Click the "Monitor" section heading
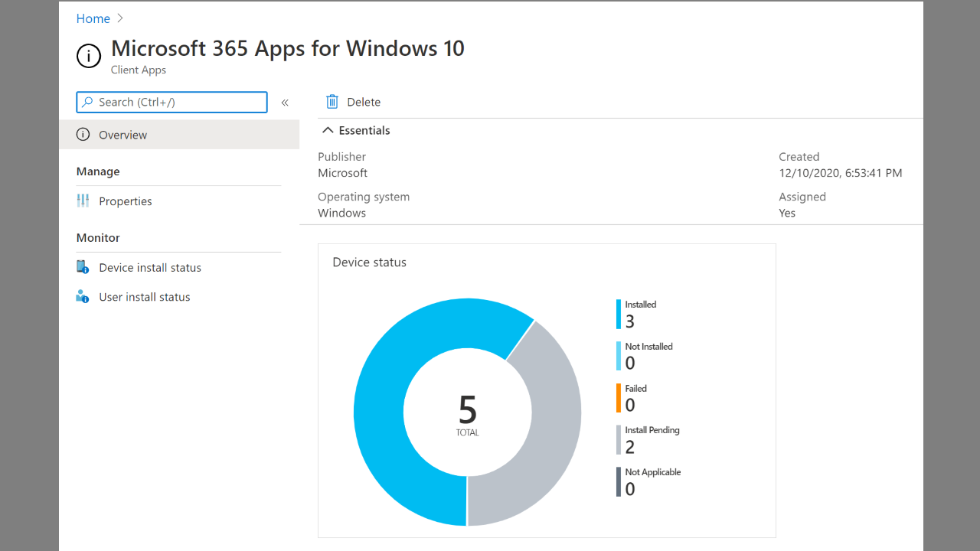This screenshot has height=551, width=980. (98, 238)
